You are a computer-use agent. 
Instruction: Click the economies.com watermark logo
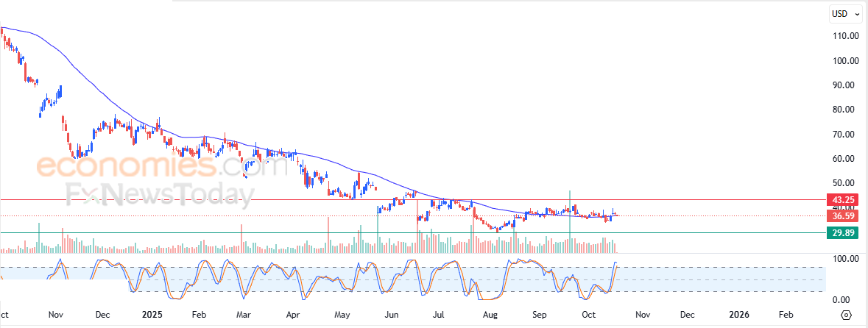point(155,167)
